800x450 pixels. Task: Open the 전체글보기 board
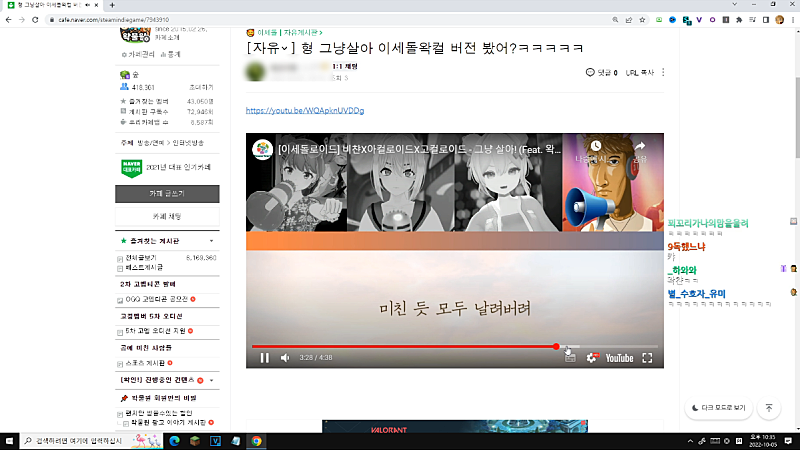coord(141,258)
